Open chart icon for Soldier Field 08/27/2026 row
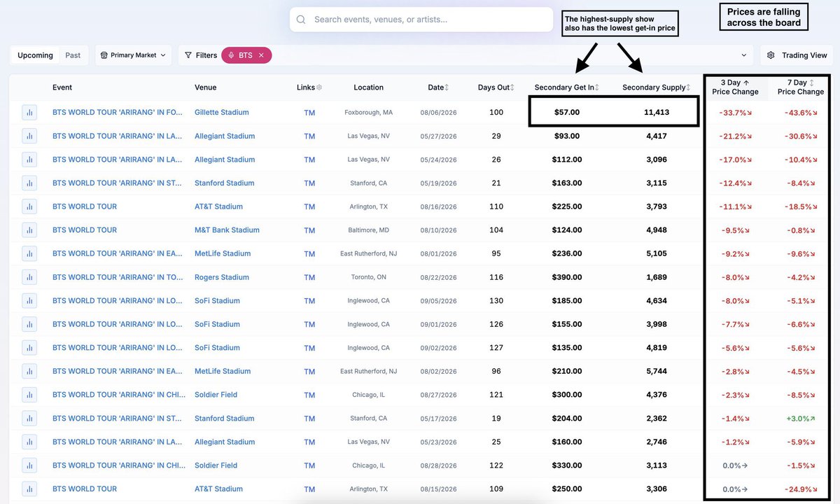Viewport: 840px width, 504px height. 29,395
